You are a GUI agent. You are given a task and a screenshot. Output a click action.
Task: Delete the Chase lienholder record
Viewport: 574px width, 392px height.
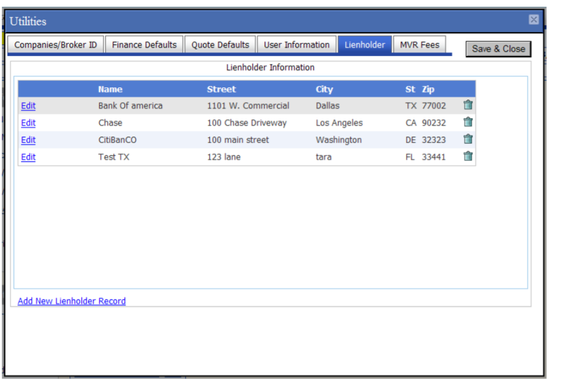(468, 122)
